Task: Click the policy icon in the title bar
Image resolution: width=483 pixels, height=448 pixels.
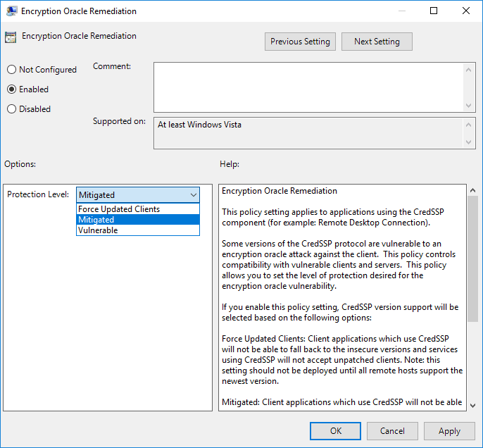Action: pos(11,11)
